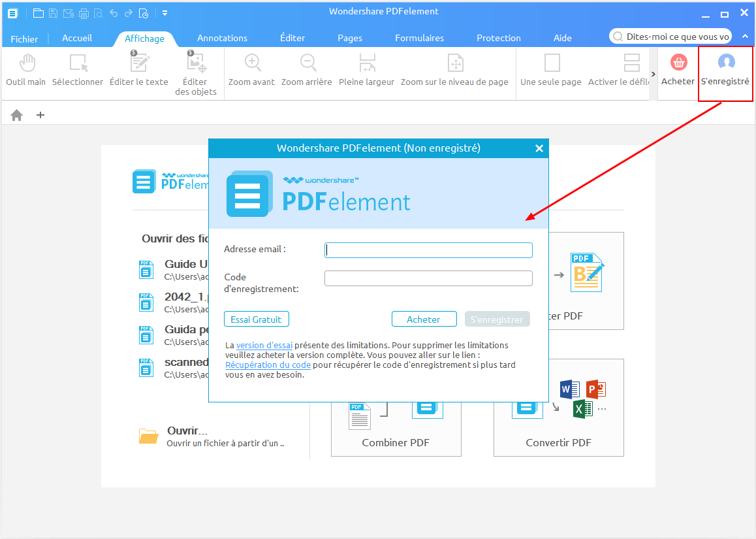Click the Ouvrir… folder option on the start page

point(211,436)
